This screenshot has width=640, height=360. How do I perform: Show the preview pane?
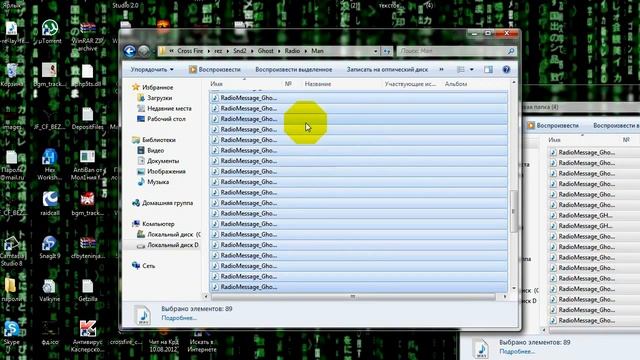(488, 70)
